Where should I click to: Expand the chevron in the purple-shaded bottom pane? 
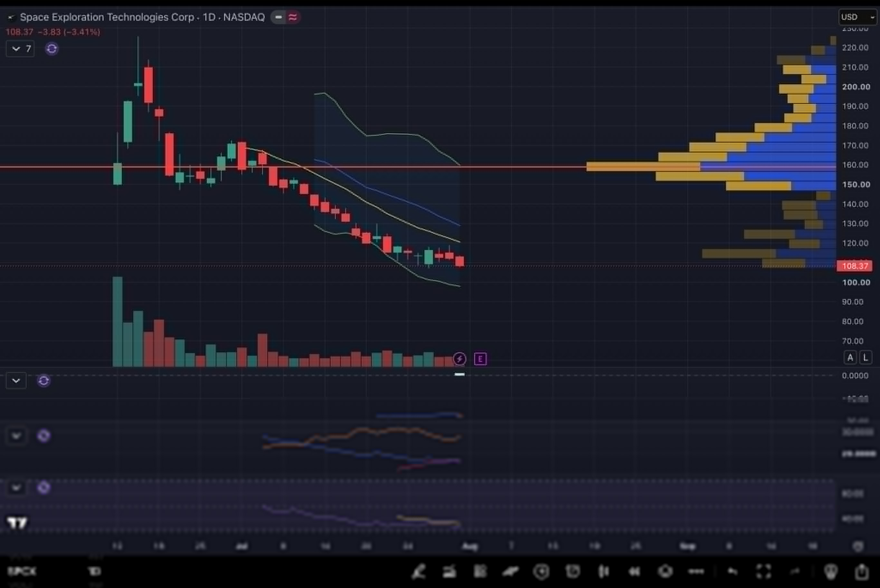pyautogui.click(x=16, y=487)
